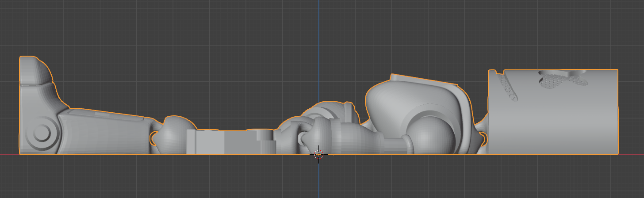Click the ring-shaped link left of the 3D cursor
The width and height of the screenshot is (644, 198).
point(302,138)
